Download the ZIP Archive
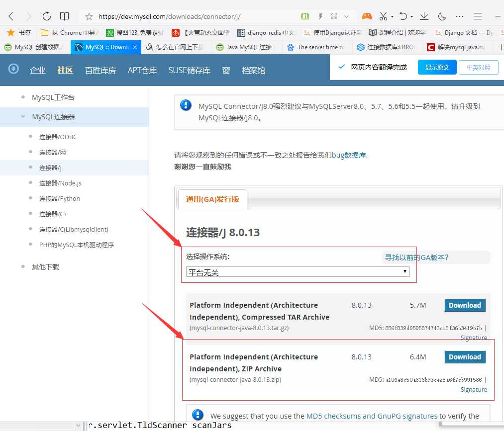504x431 pixels. (x=465, y=357)
